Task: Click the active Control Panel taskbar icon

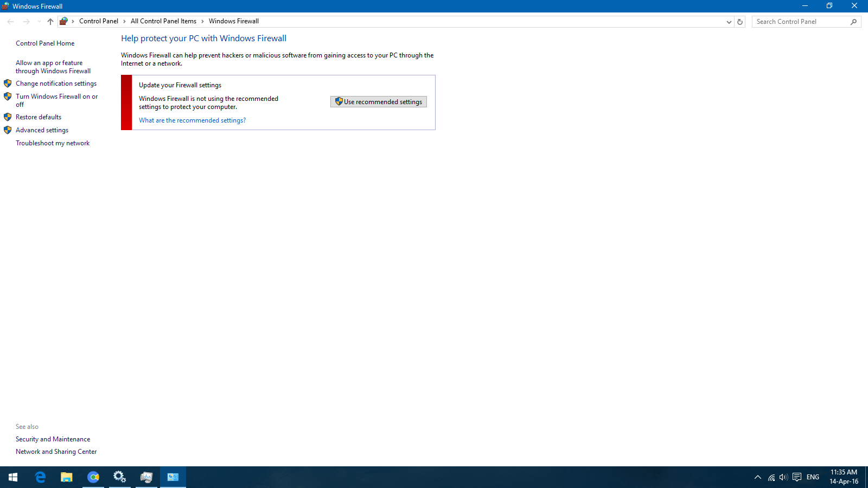Action: [x=173, y=477]
